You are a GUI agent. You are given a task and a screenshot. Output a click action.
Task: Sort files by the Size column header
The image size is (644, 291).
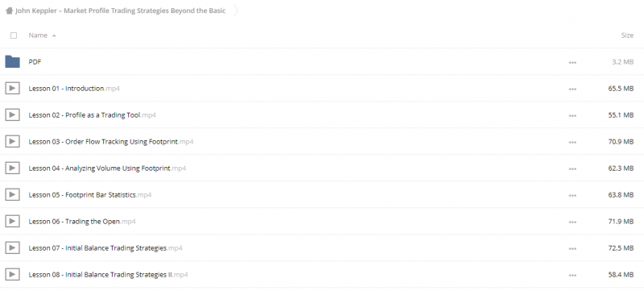coord(627,35)
